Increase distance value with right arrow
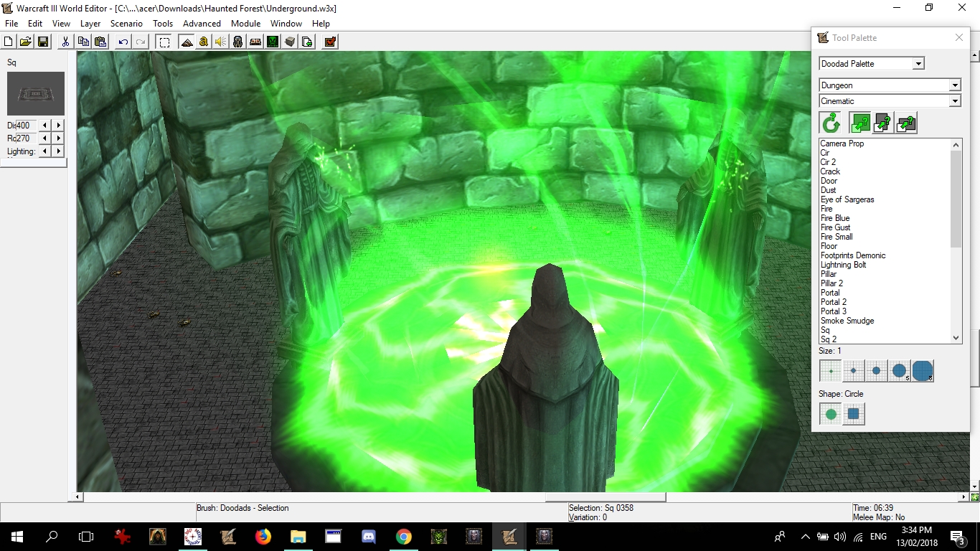 (59, 126)
